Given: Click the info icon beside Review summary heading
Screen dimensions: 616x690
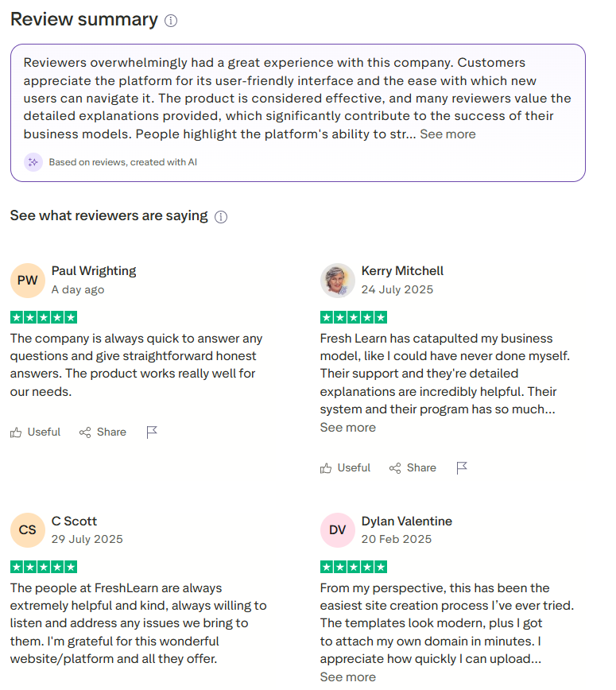Looking at the screenshot, I should 171,20.
